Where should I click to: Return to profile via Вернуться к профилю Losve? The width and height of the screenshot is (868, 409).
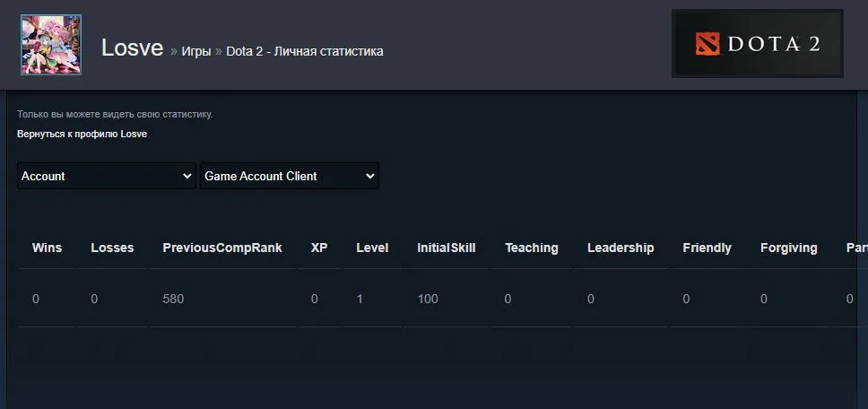click(82, 134)
